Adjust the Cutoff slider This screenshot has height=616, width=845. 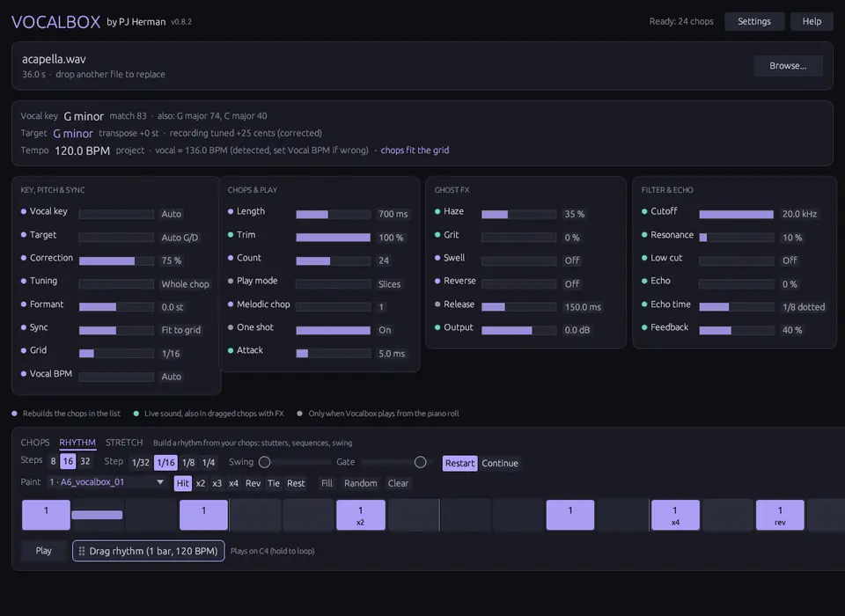point(737,215)
